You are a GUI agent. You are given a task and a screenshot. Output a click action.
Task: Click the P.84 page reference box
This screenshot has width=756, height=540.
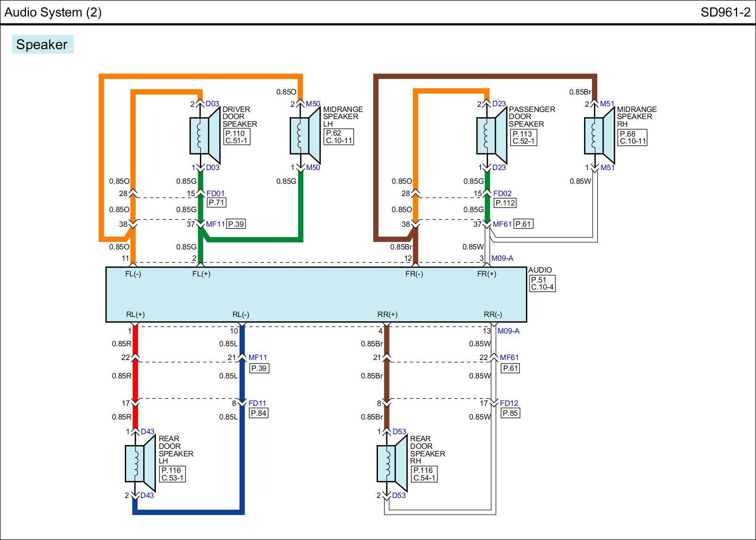click(x=258, y=413)
